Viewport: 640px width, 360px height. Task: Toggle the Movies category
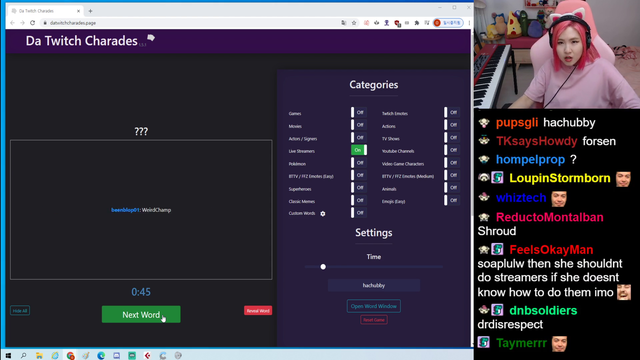[359, 125]
